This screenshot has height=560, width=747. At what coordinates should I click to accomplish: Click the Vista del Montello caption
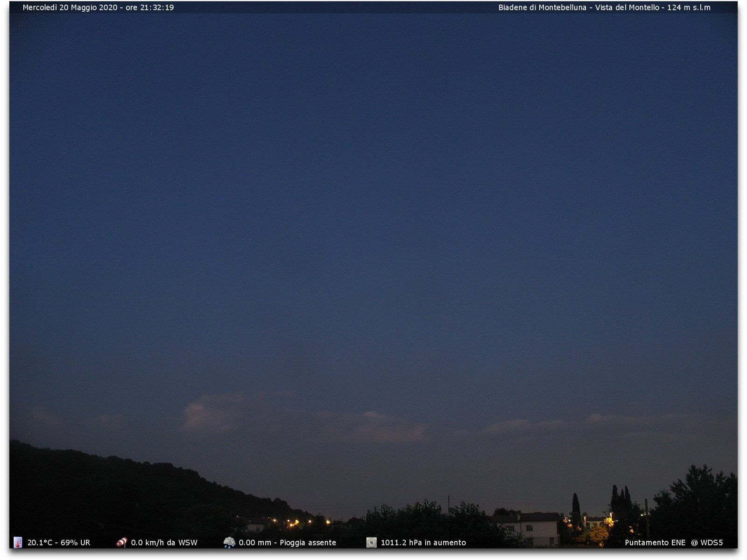click(627, 7)
